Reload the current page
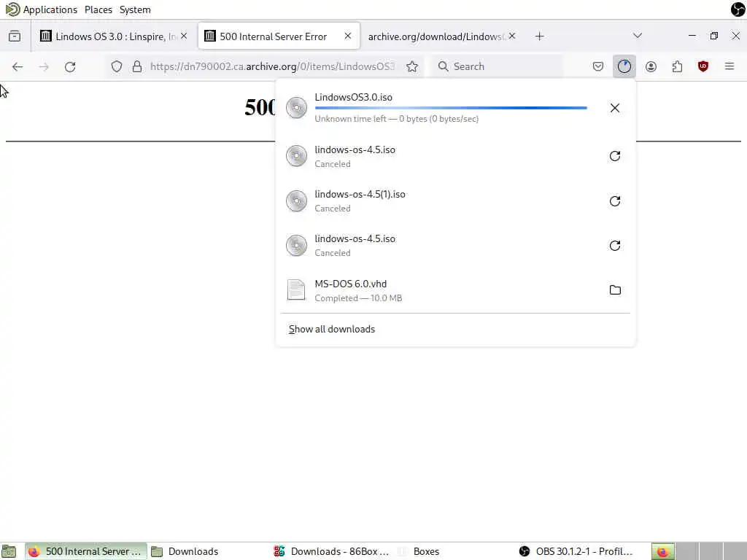 pos(70,66)
